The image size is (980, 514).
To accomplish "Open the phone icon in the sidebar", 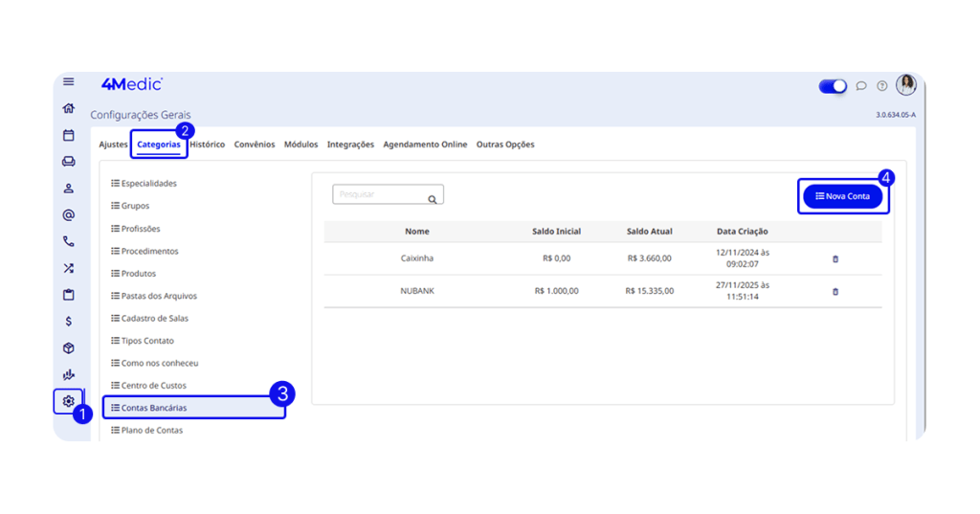I will tap(68, 242).
